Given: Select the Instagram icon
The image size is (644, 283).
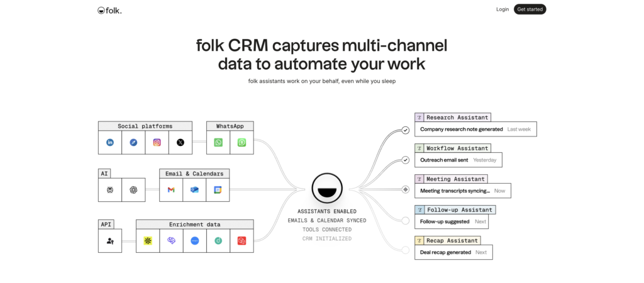Looking at the screenshot, I should (x=157, y=143).
